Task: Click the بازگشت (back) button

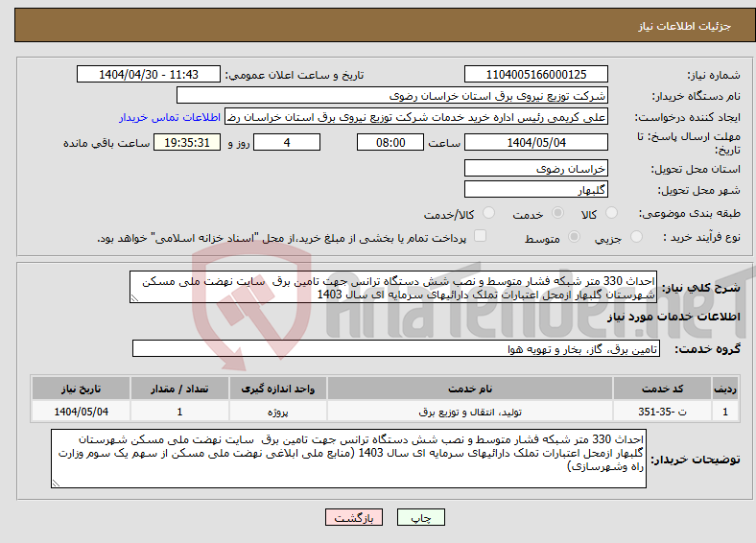Action: pos(354,517)
